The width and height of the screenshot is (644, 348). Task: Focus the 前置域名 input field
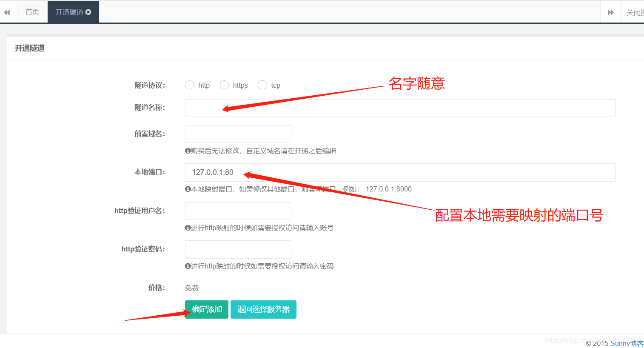[x=238, y=134]
